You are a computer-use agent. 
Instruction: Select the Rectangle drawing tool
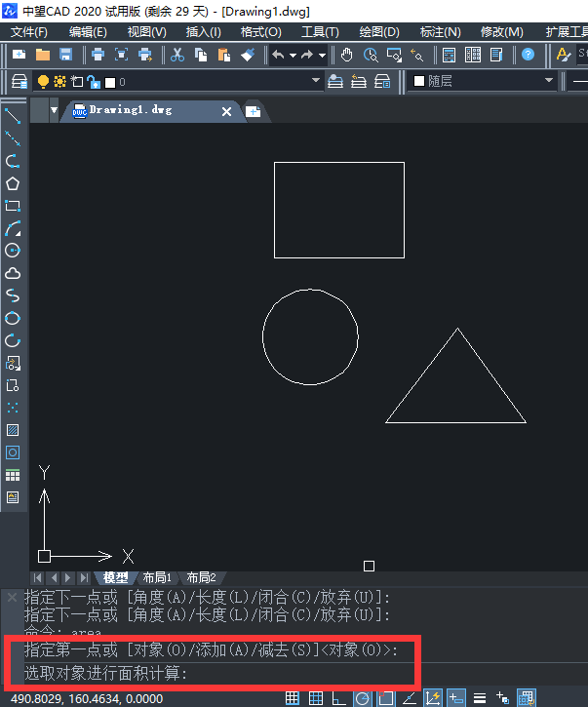click(x=13, y=207)
